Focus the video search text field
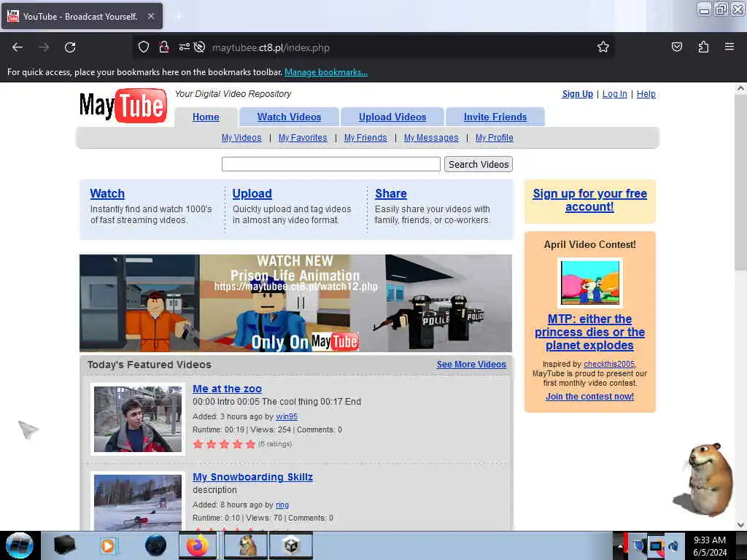This screenshot has width=747, height=560. (x=331, y=164)
